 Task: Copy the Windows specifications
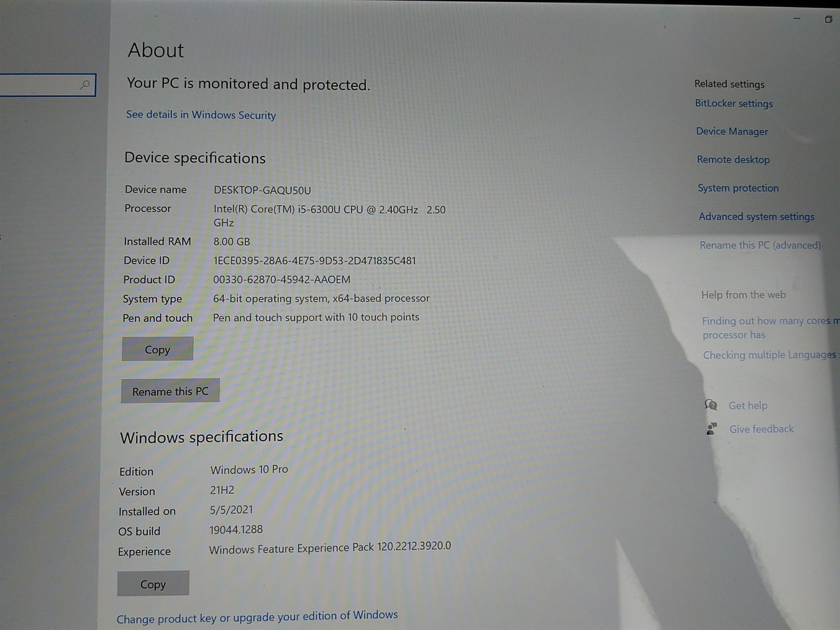coord(153,584)
